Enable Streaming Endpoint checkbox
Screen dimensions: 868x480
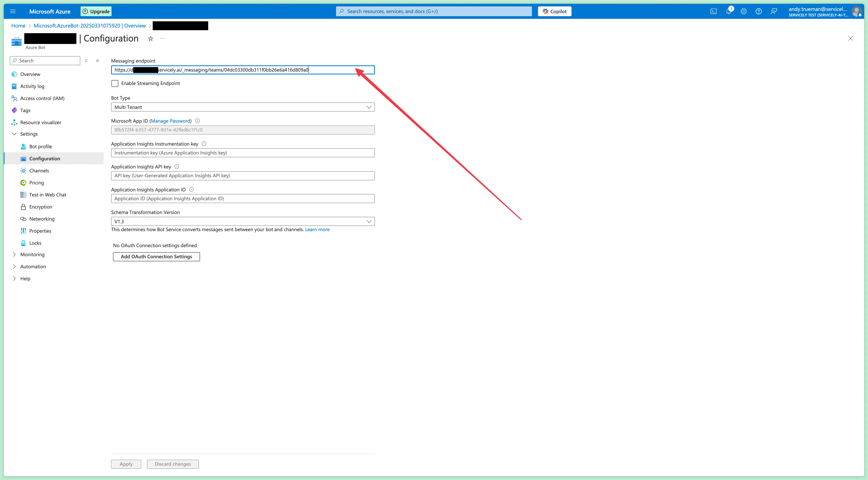tap(115, 83)
